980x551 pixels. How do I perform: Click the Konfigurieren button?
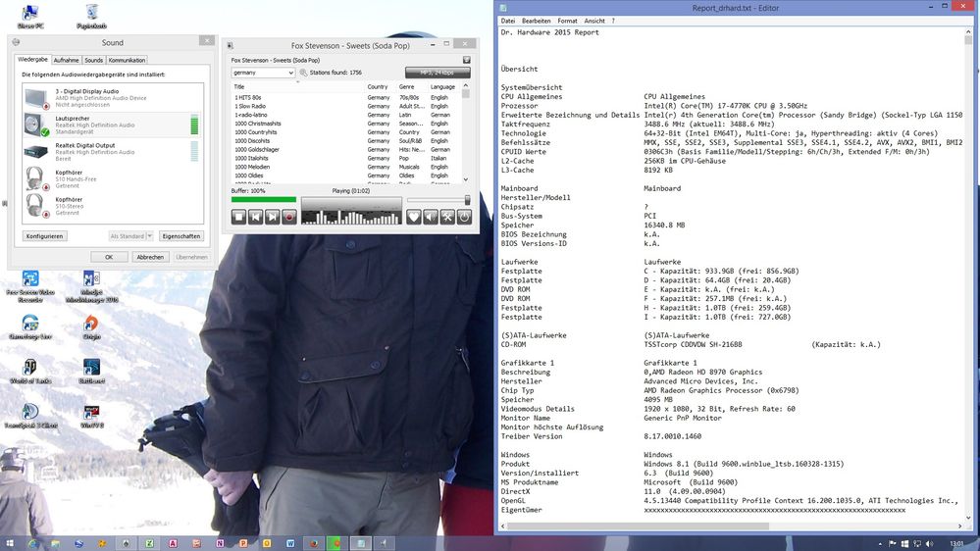pyautogui.click(x=45, y=236)
